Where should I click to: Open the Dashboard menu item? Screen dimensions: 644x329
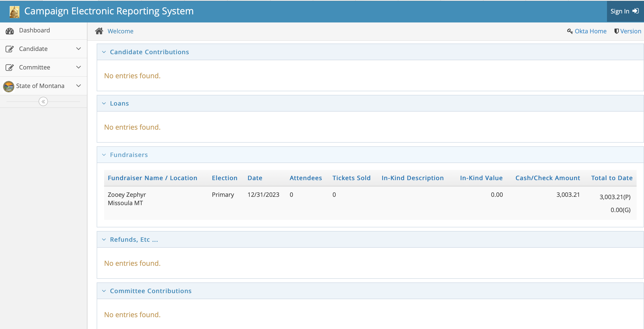pyautogui.click(x=34, y=30)
